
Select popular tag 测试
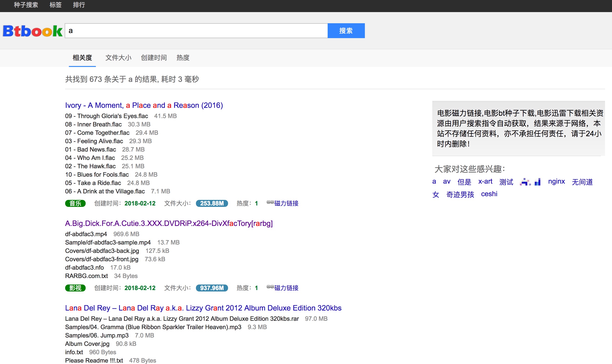506,182
